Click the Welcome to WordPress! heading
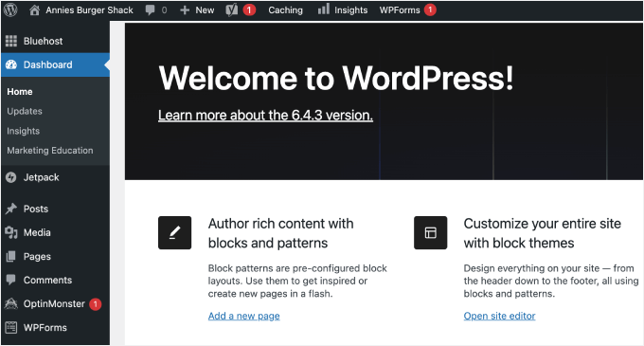644x346 pixels. pyautogui.click(x=336, y=78)
